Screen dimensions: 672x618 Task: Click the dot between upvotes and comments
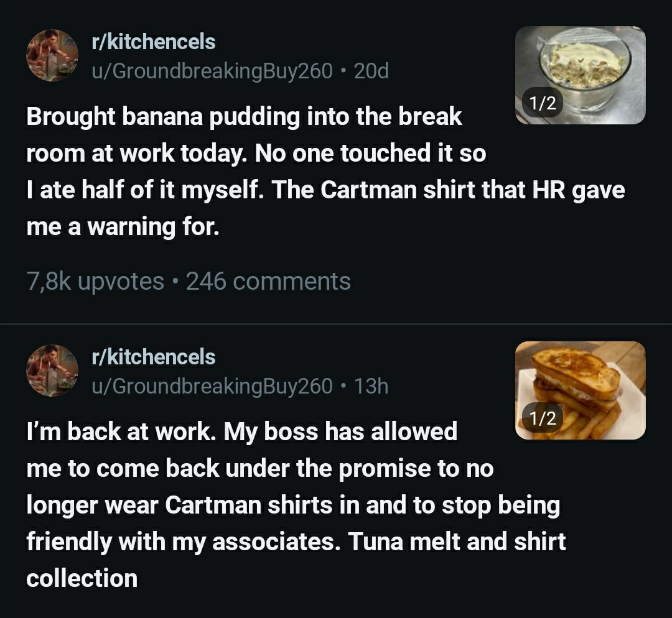(x=175, y=282)
